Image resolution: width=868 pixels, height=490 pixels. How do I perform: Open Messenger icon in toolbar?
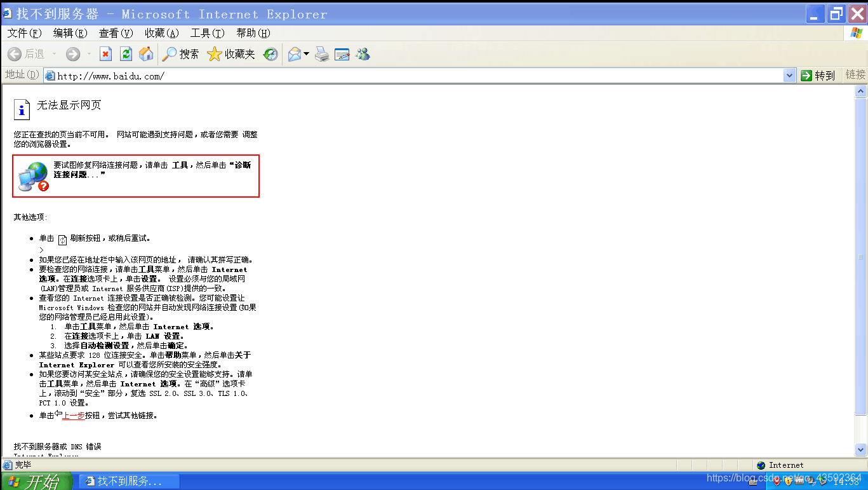click(363, 55)
